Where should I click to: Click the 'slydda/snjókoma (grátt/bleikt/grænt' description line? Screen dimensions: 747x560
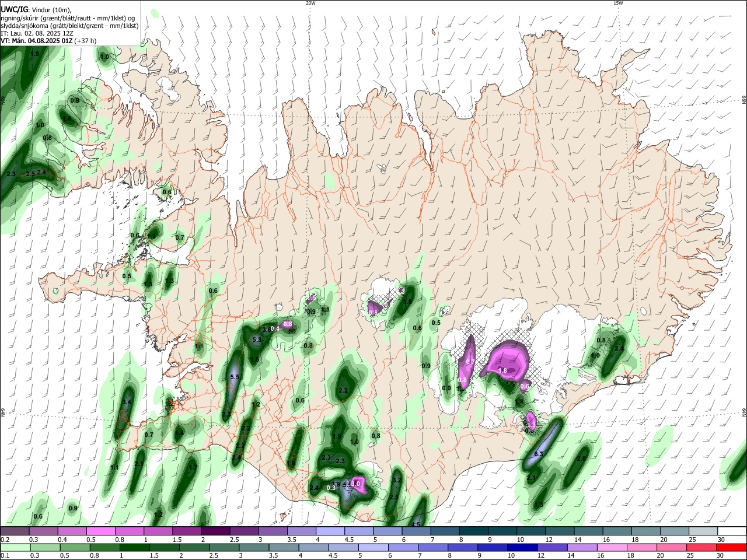69,26
